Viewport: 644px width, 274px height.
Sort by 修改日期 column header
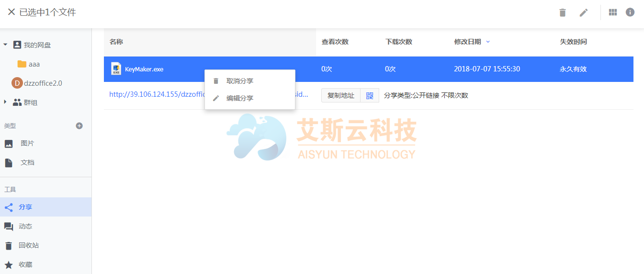point(468,42)
